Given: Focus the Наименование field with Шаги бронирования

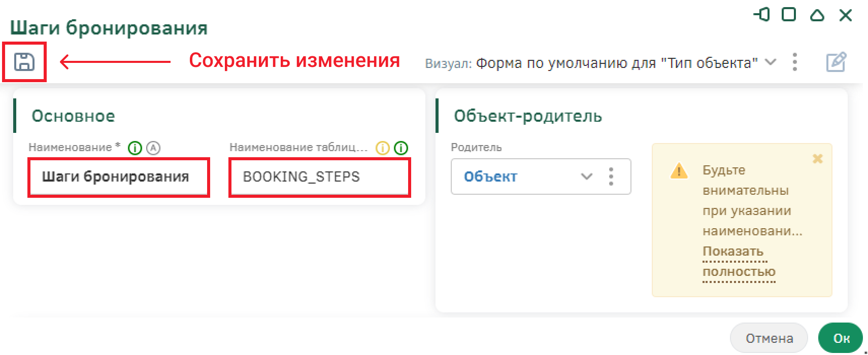Looking at the screenshot, I should tap(118, 177).
